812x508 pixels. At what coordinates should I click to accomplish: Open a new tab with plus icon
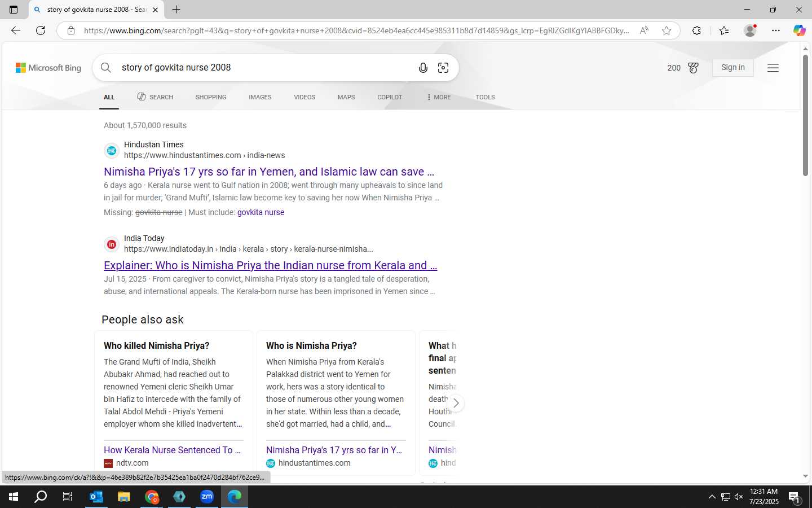click(x=176, y=10)
